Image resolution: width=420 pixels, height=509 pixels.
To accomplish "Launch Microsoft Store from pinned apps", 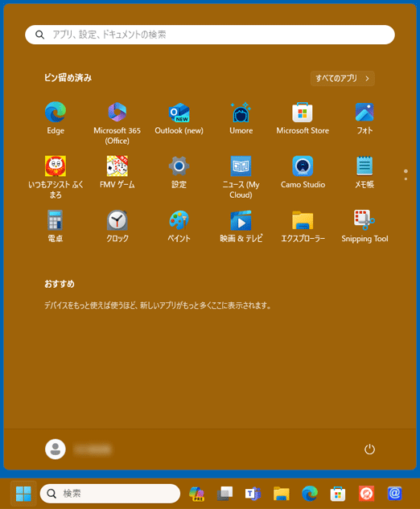I will 303,118.
